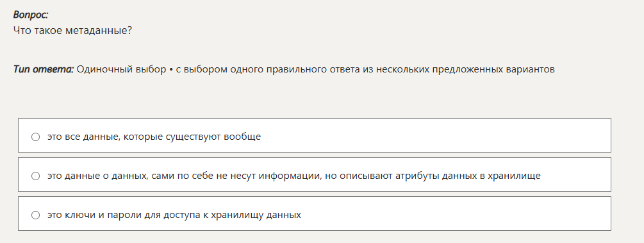
Task: Choose the 'это данные о данных' radio option
Action: tap(36, 176)
